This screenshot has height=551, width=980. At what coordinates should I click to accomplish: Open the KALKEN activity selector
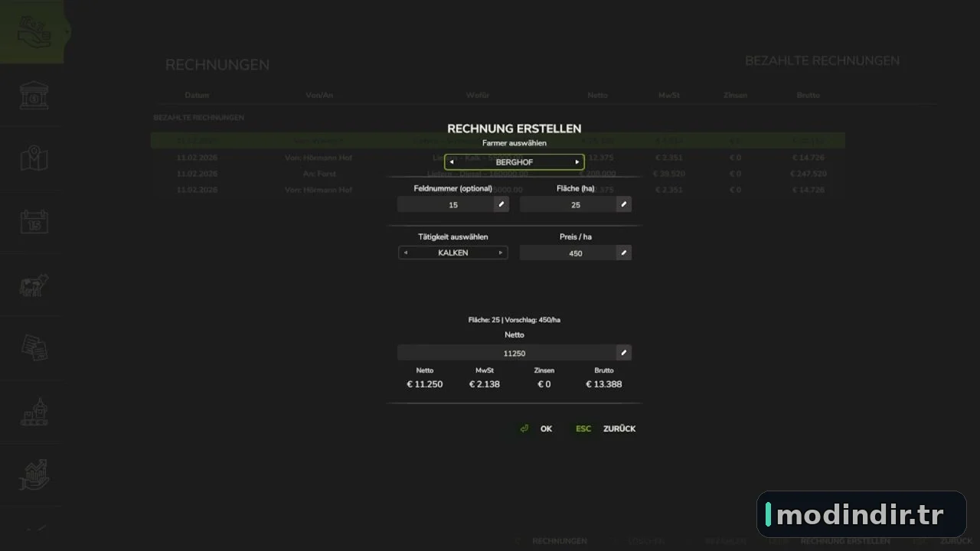[x=453, y=253]
